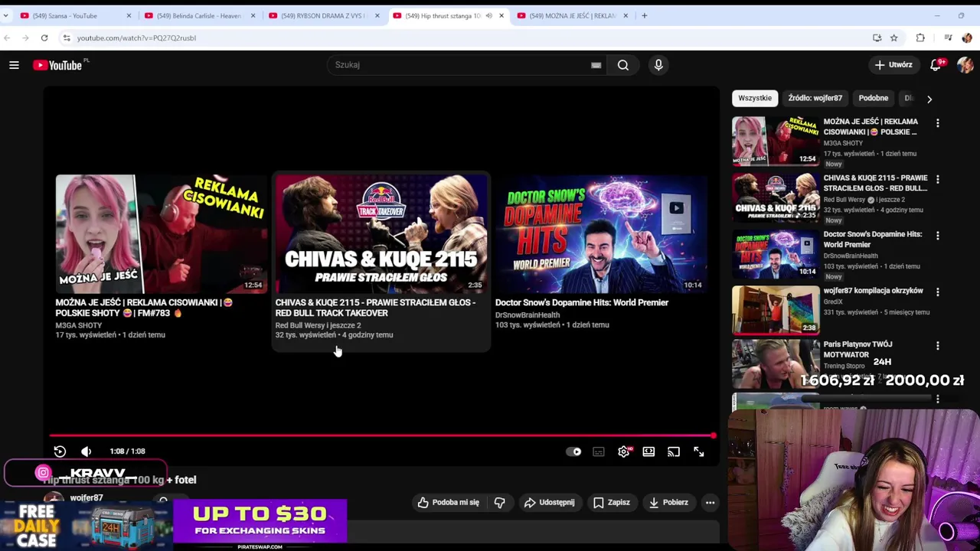This screenshot has height=551, width=980.
Task: Close the Hip thrust sztanga tab
Action: (501, 15)
